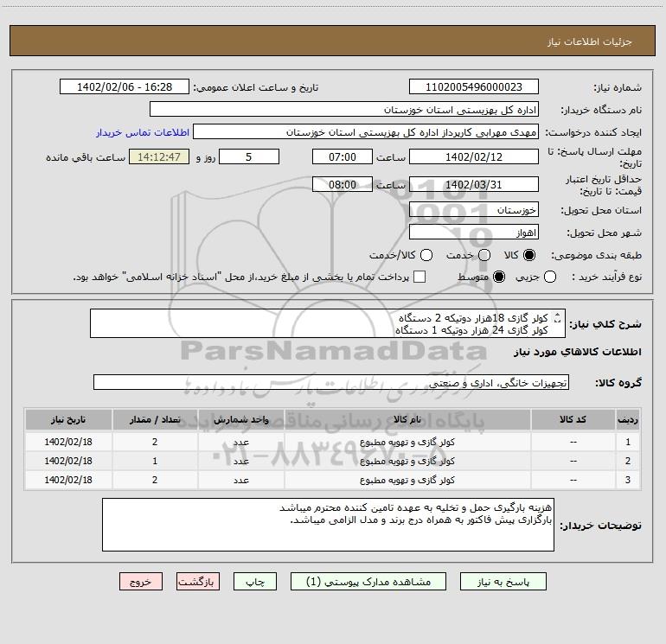This screenshot has height=644, width=666.
Task: Click the بازگشت back button
Action: 198,582
